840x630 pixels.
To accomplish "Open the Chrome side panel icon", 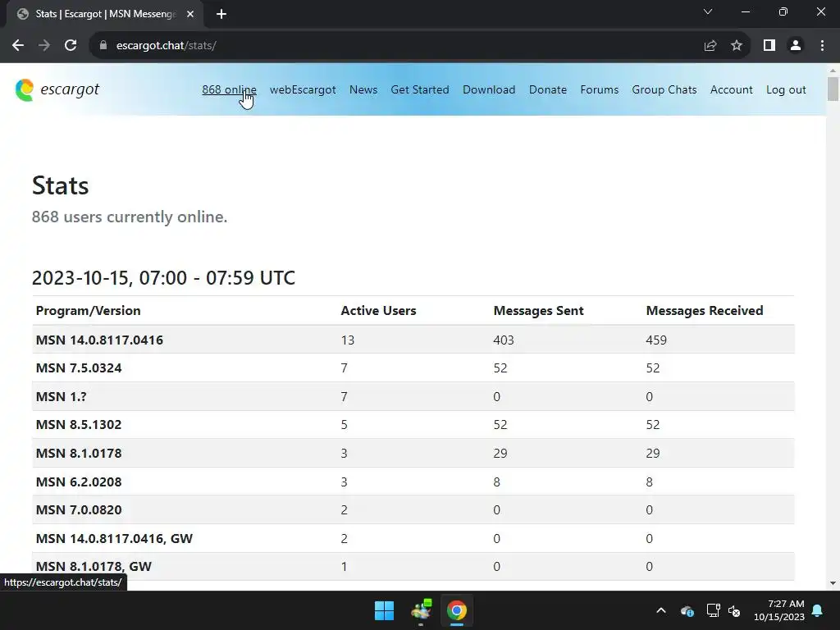I will [x=769, y=46].
